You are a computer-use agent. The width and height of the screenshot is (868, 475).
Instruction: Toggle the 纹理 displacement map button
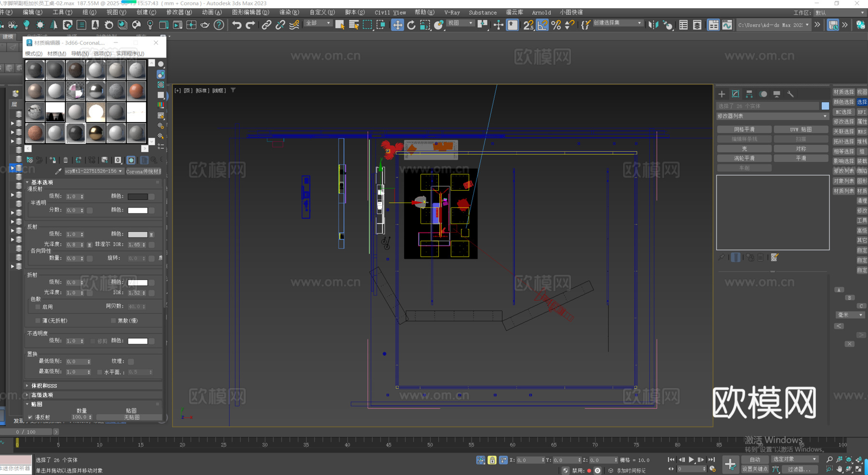(131, 361)
